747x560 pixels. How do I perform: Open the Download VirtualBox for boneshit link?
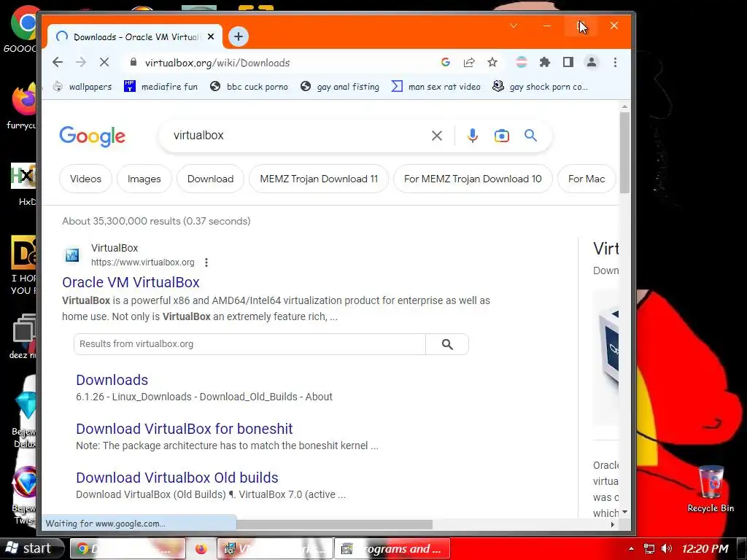click(x=185, y=429)
